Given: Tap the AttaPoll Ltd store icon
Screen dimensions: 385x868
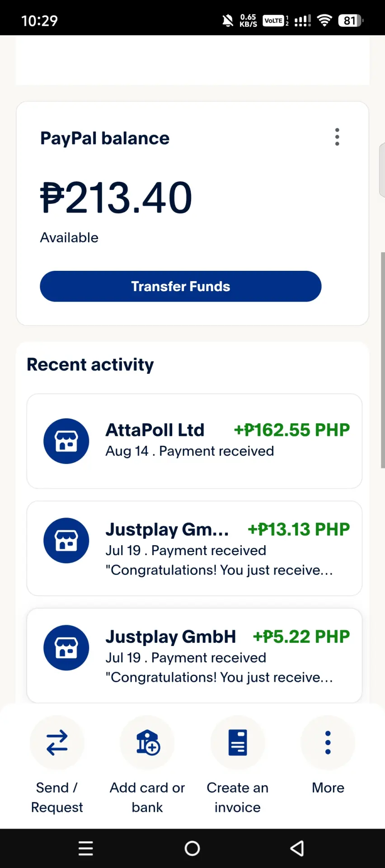Looking at the screenshot, I should pos(66,441).
